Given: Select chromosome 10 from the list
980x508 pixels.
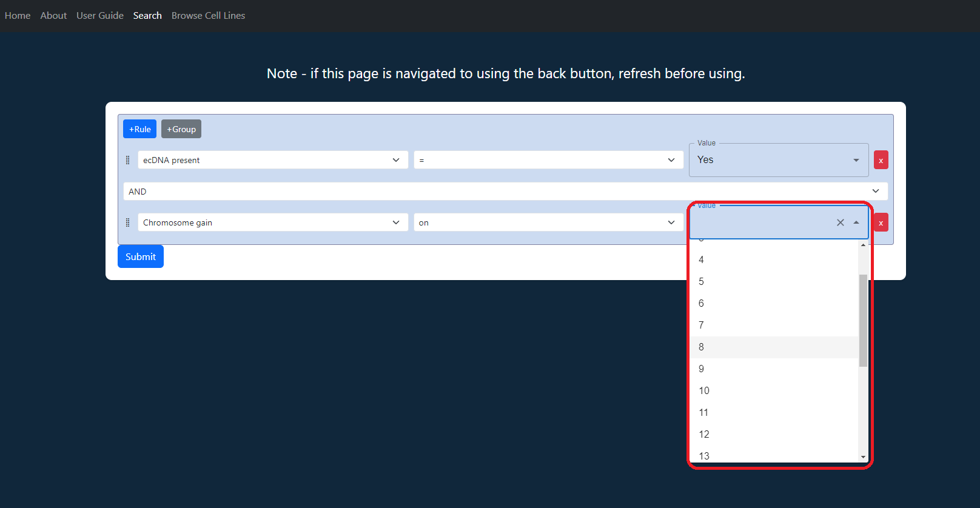Looking at the screenshot, I should click(774, 391).
